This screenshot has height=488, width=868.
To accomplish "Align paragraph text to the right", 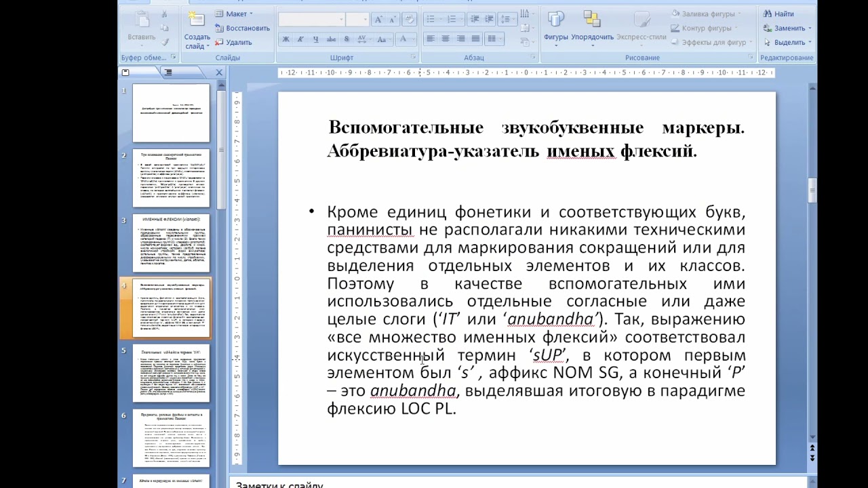I will pyautogui.click(x=460, y=39).
